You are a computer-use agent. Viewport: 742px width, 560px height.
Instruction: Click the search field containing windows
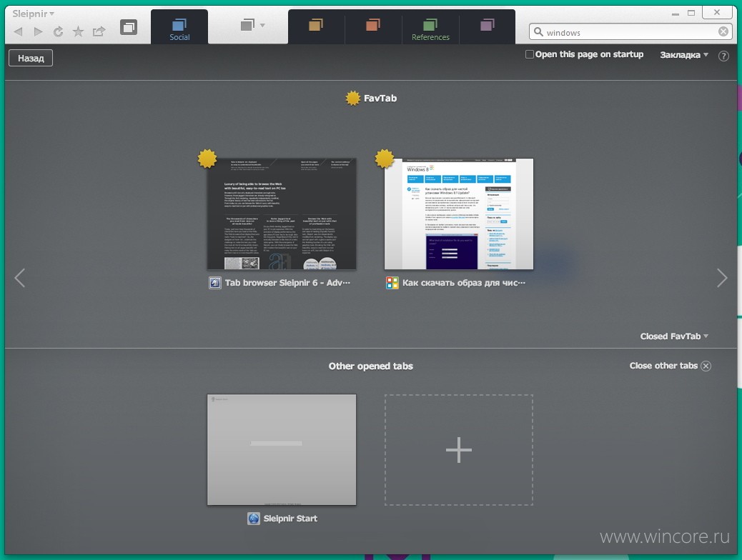629,32
